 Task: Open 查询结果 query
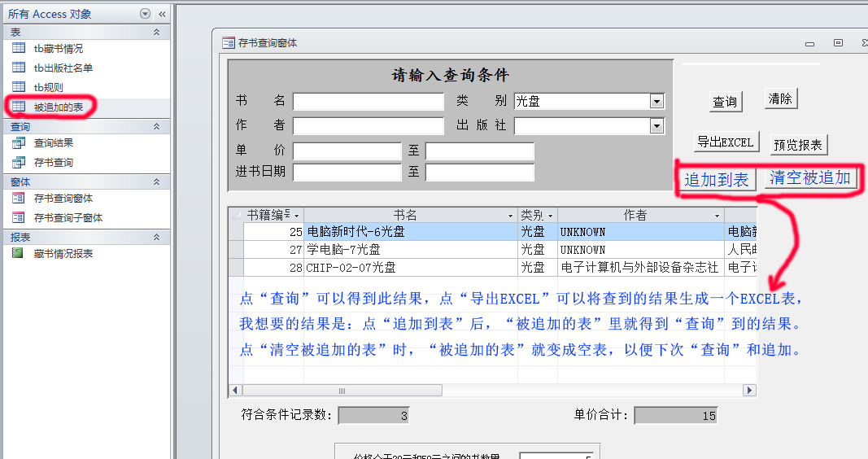(x=53, y=143)
